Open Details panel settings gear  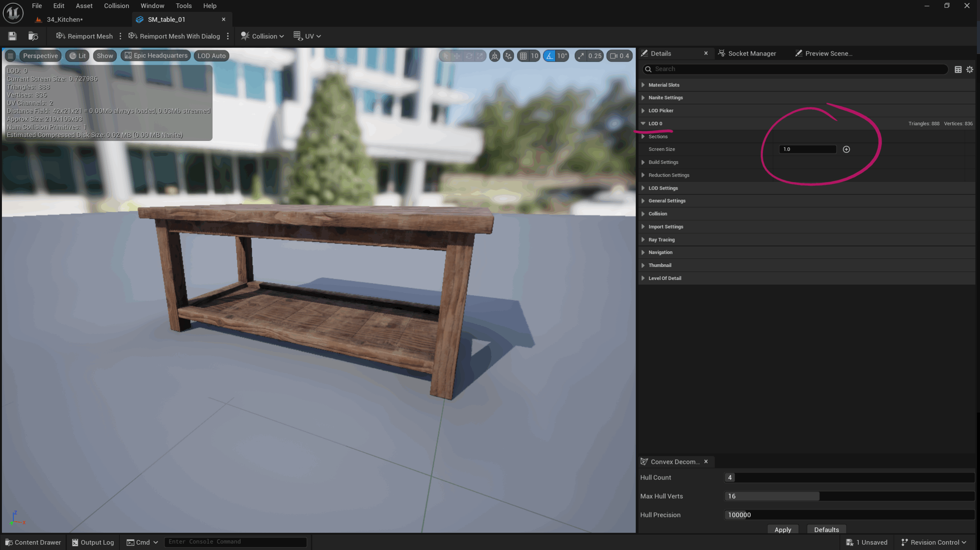(970, 70)
